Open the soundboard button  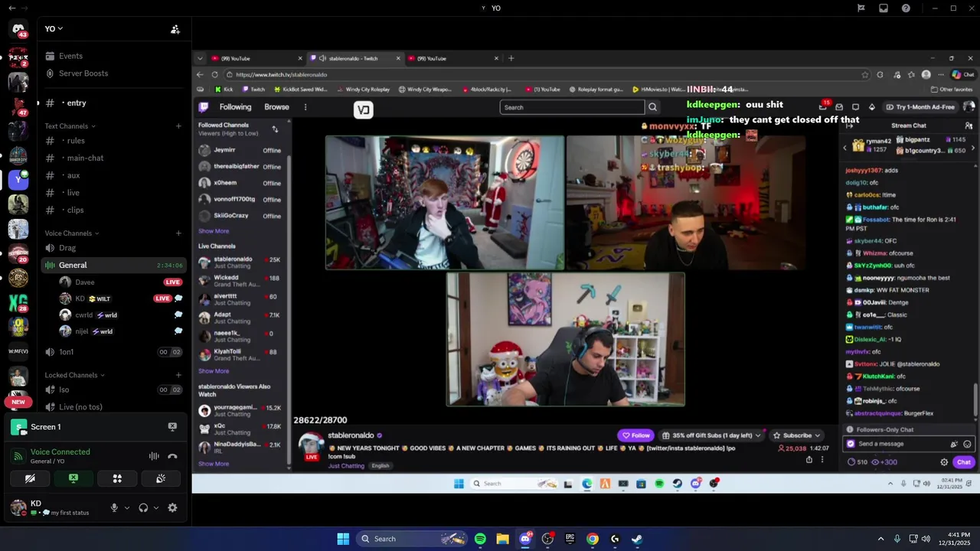coord(161,478)
